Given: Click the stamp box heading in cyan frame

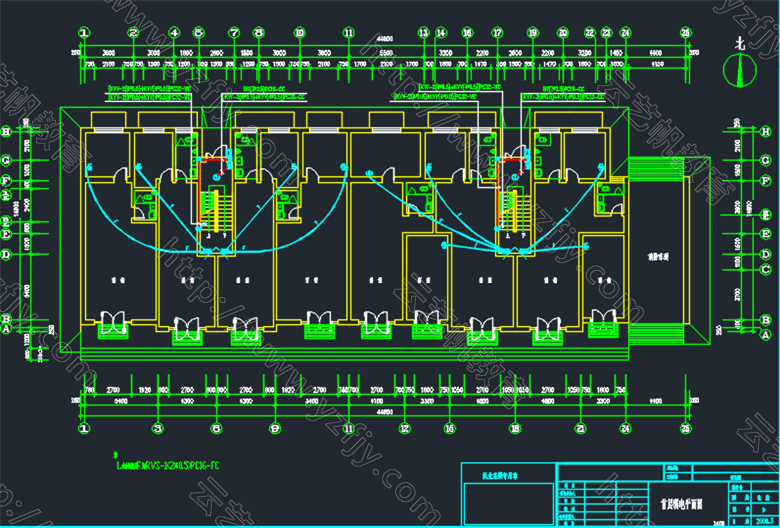Looking at the screenshot, I should (501, 475).
